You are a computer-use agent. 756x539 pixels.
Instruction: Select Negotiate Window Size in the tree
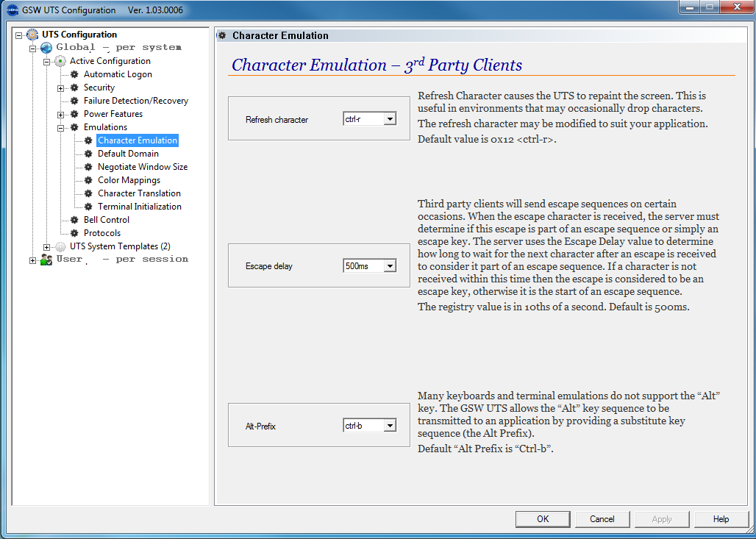(x=142, y=167)
